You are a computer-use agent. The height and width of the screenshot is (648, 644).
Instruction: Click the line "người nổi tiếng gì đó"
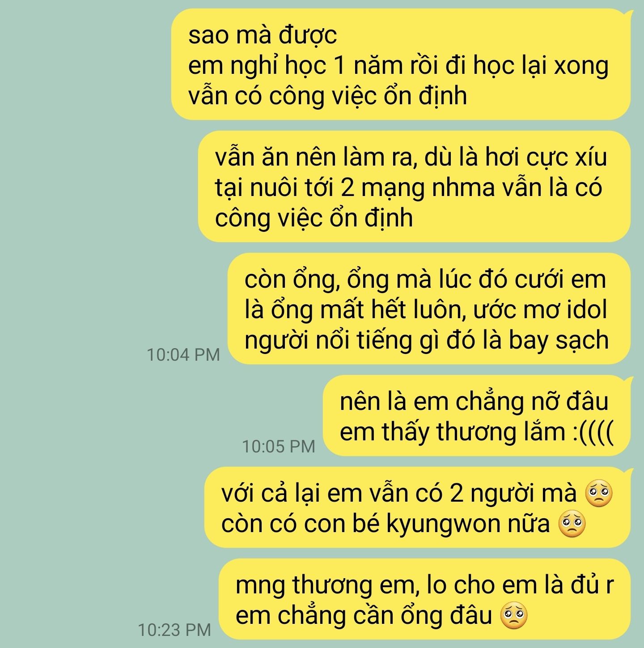pos(361,341)
